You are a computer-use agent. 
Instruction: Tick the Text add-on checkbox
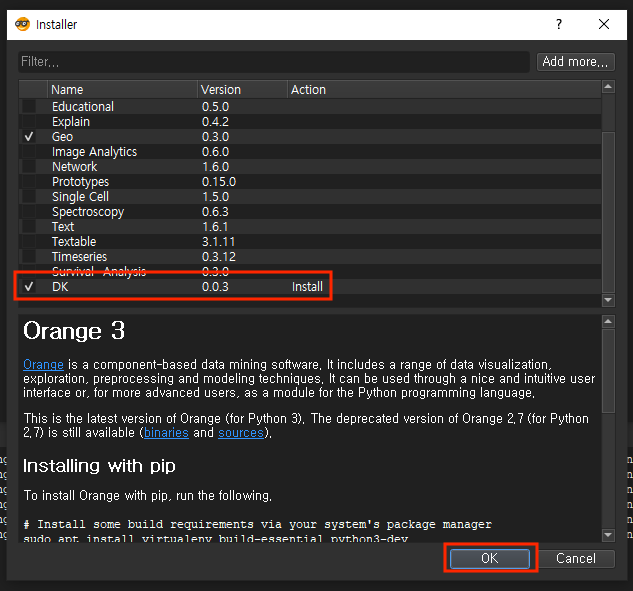29,226
